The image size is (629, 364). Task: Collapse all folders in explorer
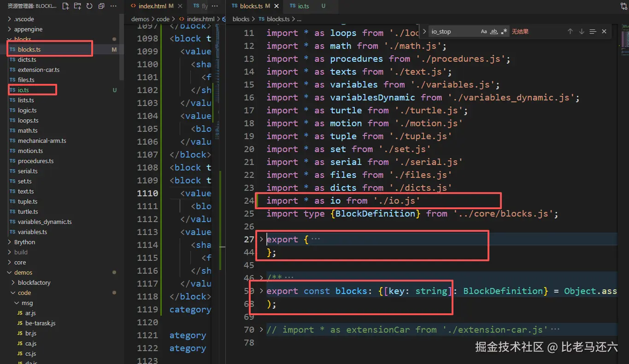pos(101,6)
